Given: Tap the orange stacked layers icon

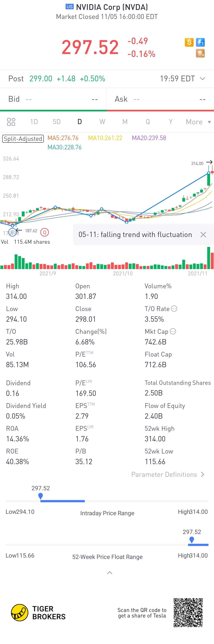Looking at the screenshot, I should point(200,53).
